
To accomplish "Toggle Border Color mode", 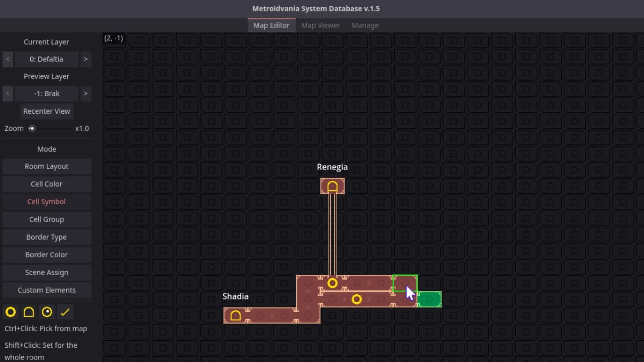I will coord(46,254).
